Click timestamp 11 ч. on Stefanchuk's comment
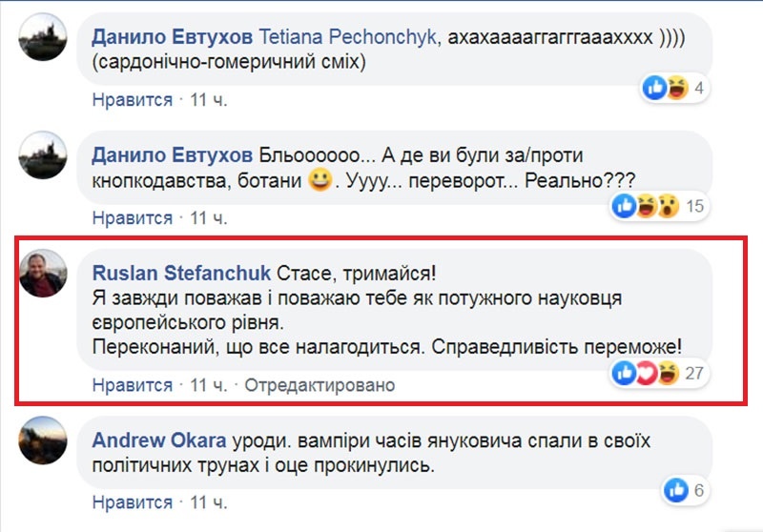Screen dimensions: 763x532 (x=209, y=385)
